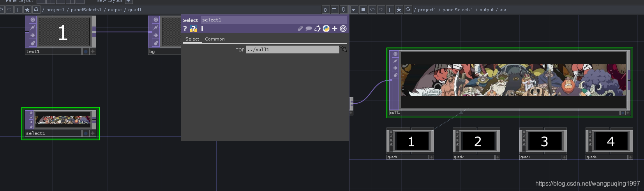Open the comment bubble icon
This screenshot has width=644, height=191.
309,28
